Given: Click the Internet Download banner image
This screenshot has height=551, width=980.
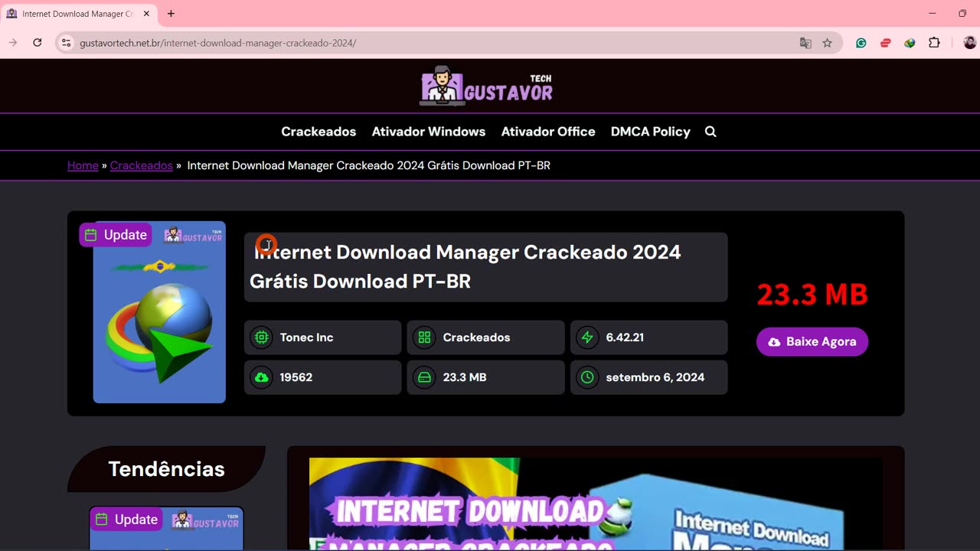Looking at the screenshot, I should [596, 504].
